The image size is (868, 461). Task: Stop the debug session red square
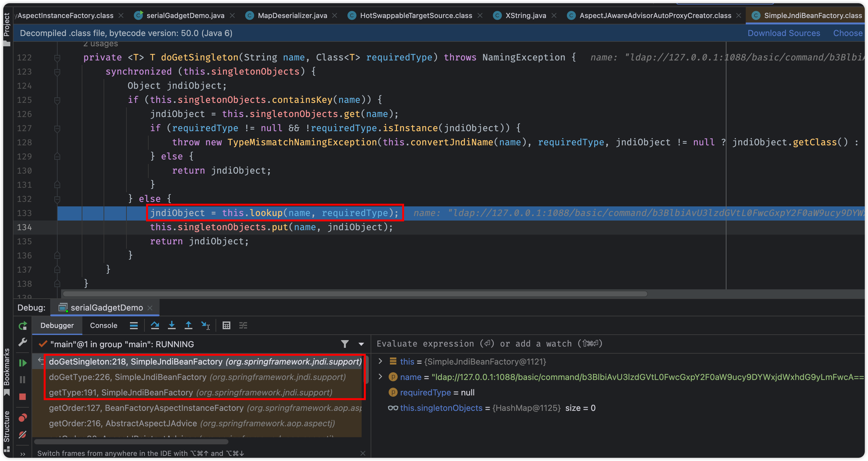coord(23,397)
